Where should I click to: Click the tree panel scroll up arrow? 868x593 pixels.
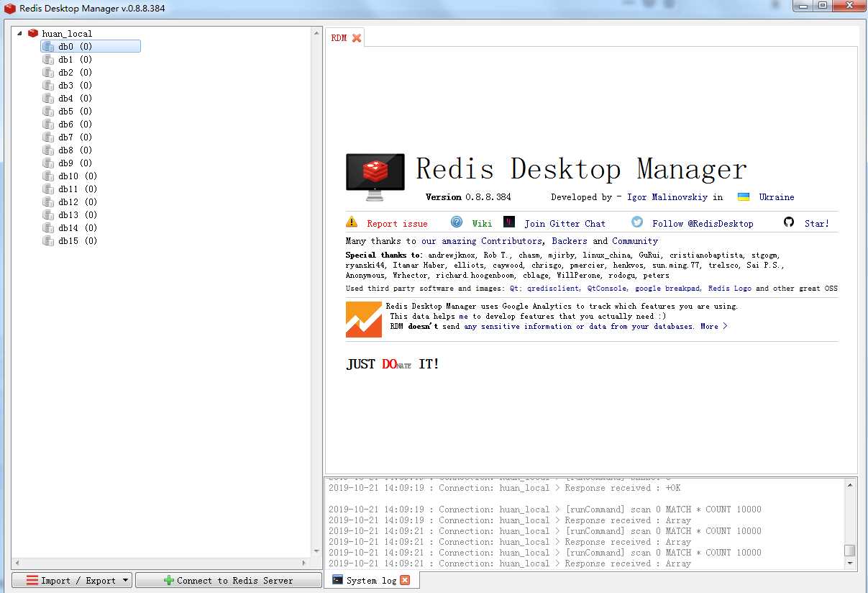pos(316,32)
